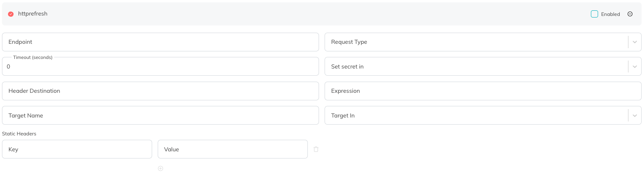Open the Request Type dropdown
Screen dimensions: 644x180
pyautogui.click(x=483, y=42)
